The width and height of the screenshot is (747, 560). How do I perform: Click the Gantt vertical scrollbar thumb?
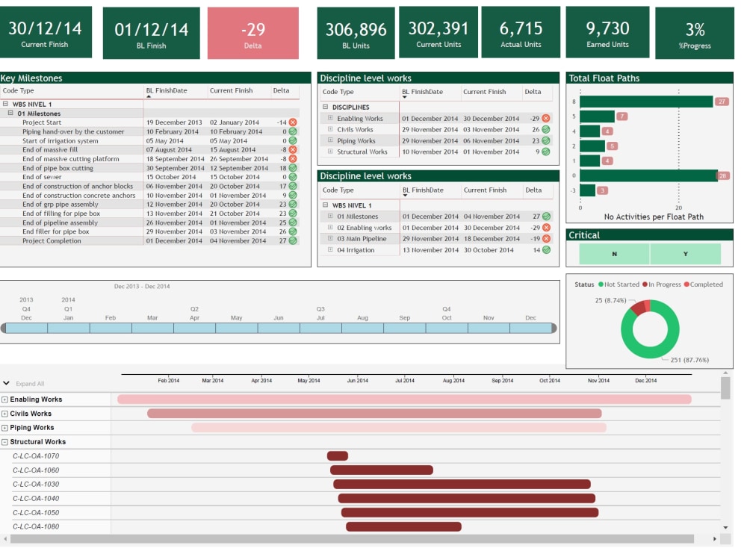(x=725, y=388)
